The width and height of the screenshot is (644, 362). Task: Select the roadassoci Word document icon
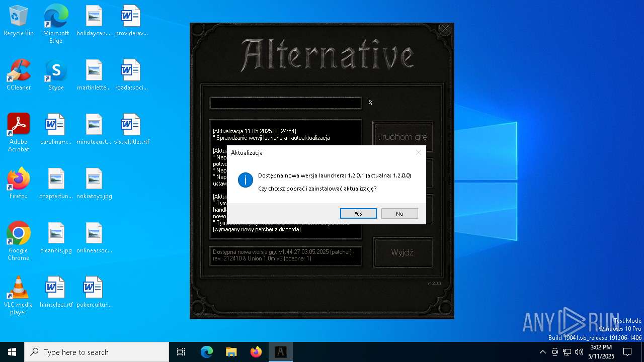131,75
